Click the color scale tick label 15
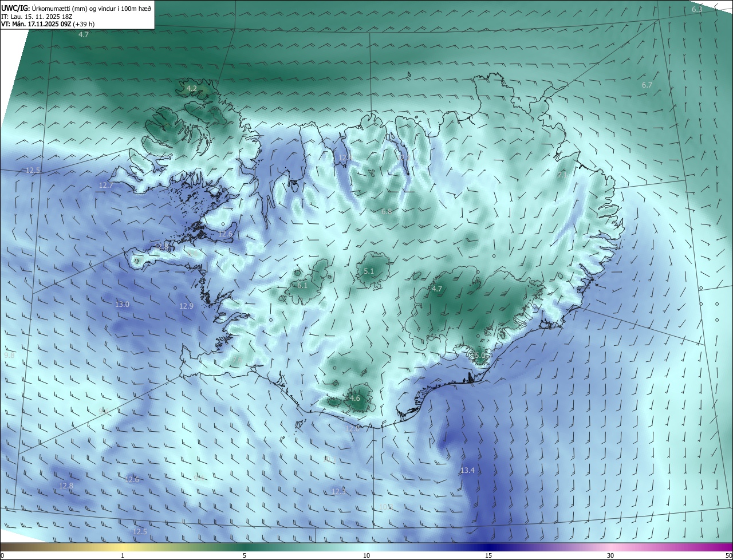Screen dimensions: 733x560 click(488, 555)
